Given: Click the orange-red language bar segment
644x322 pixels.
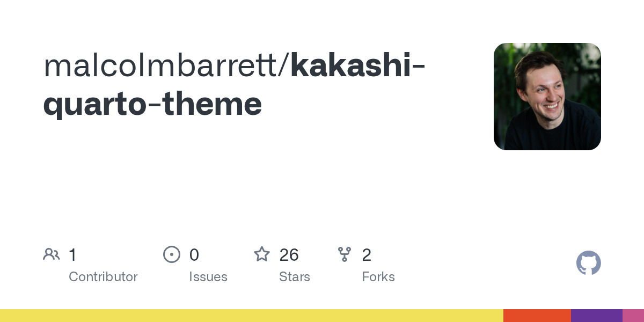Looking at the screenshot, I should tap(537, 316).
